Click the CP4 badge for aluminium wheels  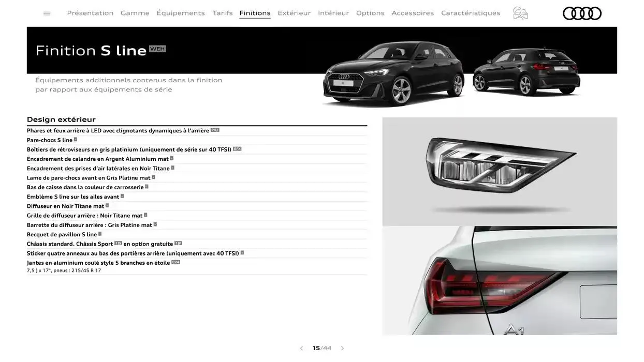(x=175, y=262)
